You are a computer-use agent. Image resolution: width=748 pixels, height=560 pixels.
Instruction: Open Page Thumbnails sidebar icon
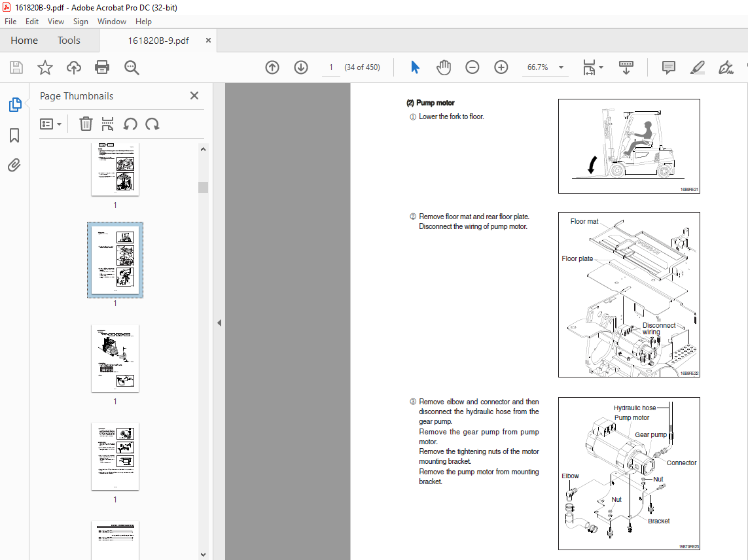(x=15, y=105)
